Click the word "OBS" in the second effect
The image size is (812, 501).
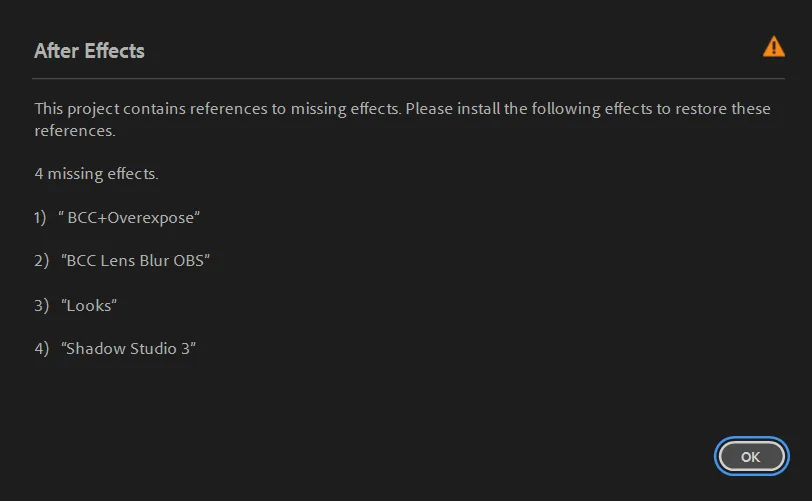[188, 261]
